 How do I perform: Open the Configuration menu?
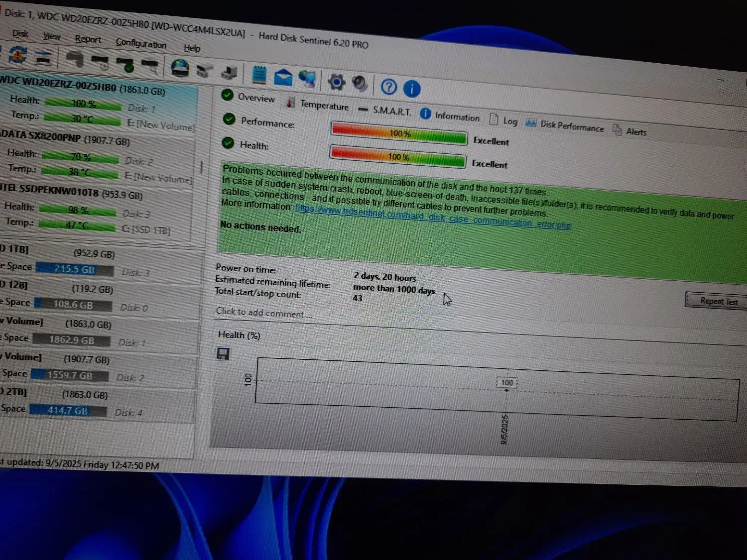(x=141, y=43)
